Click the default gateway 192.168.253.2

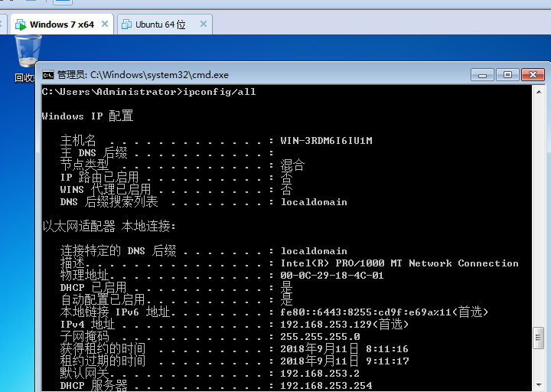click(x=320, y=373)
